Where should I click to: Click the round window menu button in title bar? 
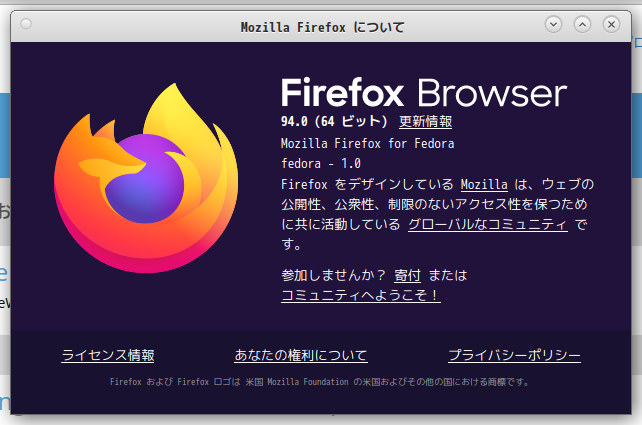pos(26,24)
